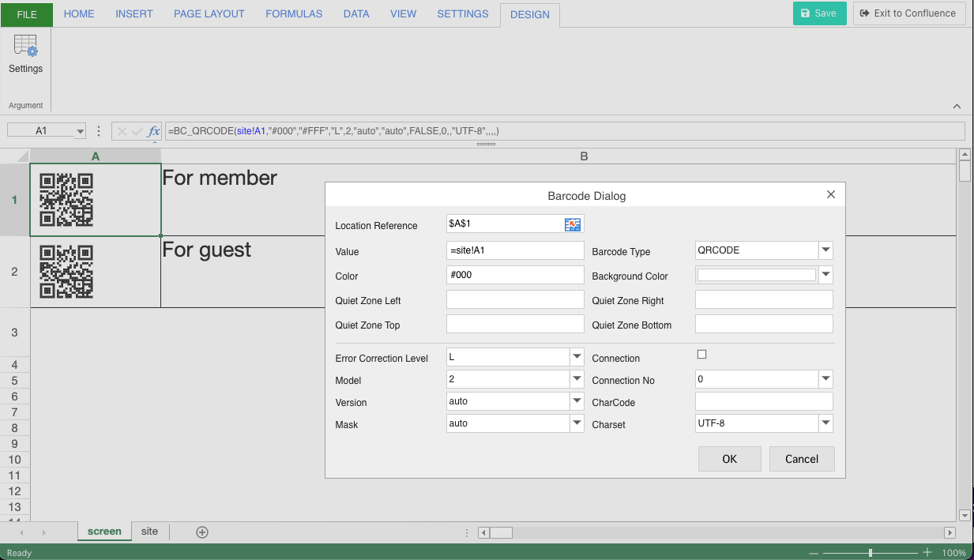Select row 3 header

click(15, 333)
